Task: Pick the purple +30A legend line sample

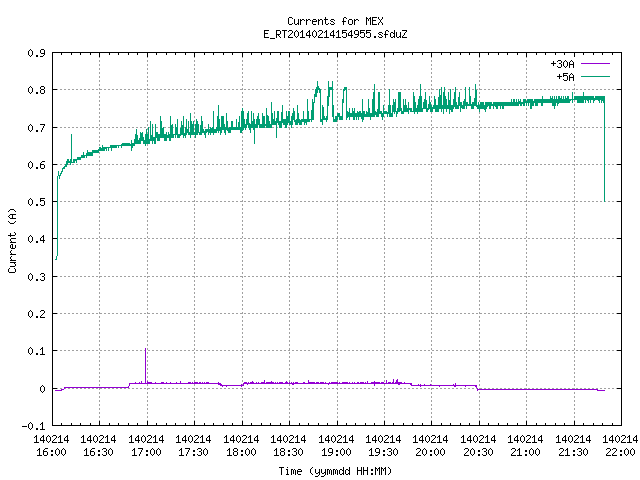Action: point(595,64)
